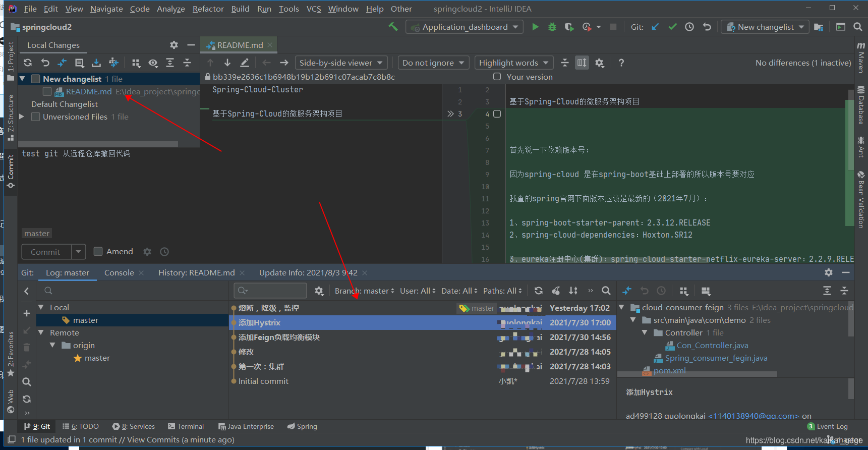The image size is (868, 450).
Task: Open Local Changes settings gear
Action: click(x=174, y=45)
